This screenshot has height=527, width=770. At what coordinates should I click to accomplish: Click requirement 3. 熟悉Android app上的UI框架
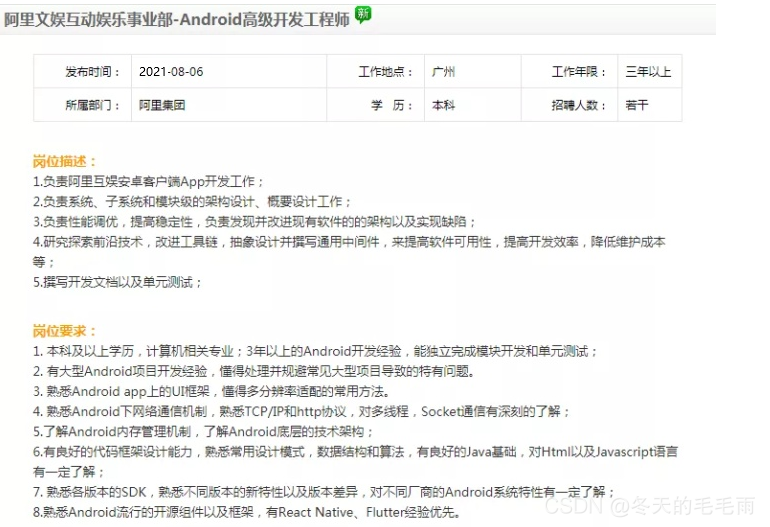[x=212, y=391]
